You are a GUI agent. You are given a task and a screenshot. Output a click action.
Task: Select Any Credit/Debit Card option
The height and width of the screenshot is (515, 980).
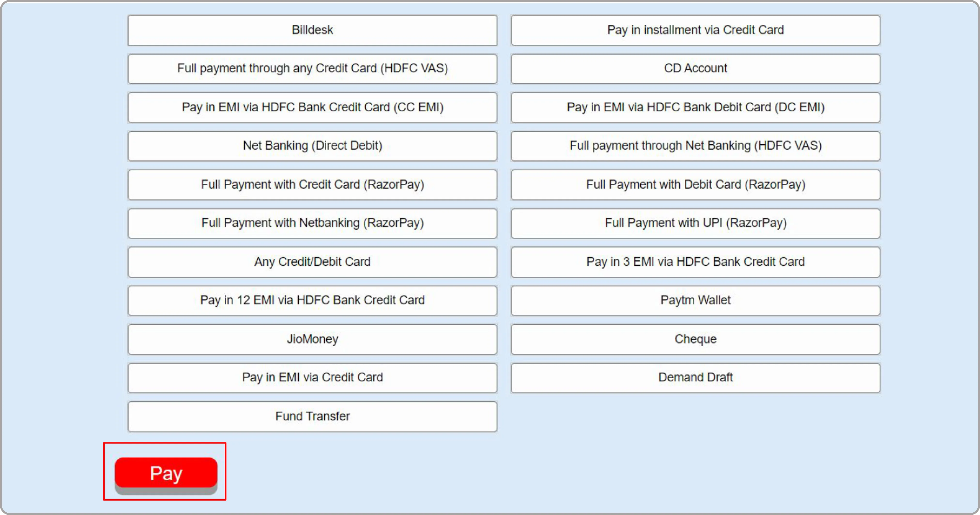tap(312, 262)
